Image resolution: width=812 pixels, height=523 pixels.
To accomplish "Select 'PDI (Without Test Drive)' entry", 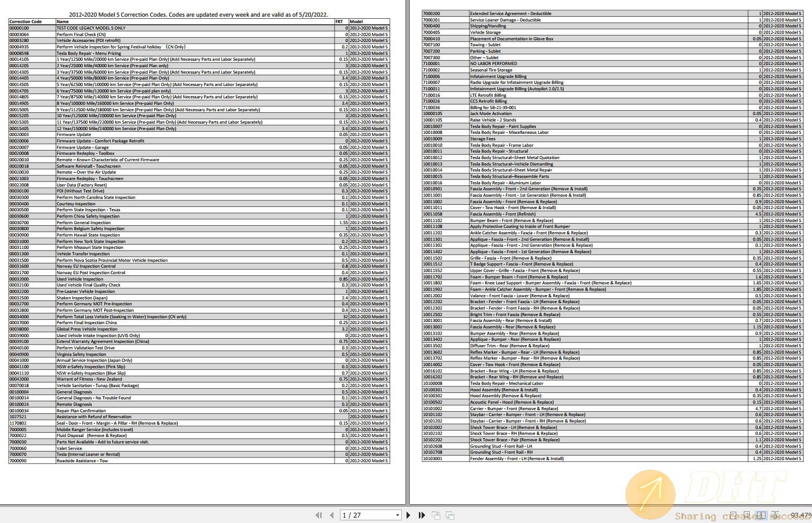I will pos(81,191).
